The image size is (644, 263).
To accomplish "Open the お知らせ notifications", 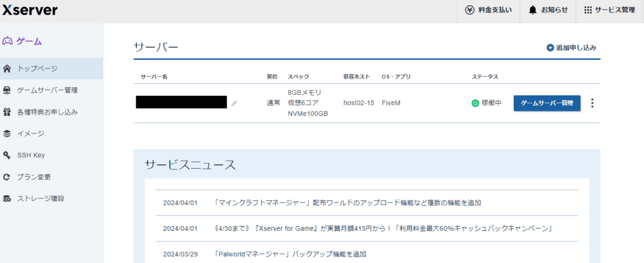I will [548, 10].
